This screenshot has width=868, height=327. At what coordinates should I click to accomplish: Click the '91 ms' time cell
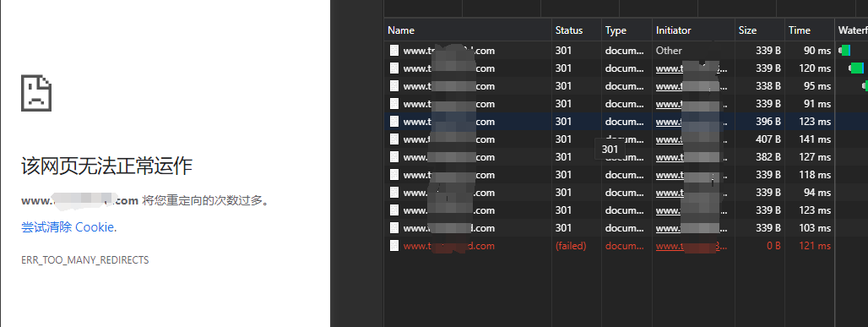[x=817, y=104]
